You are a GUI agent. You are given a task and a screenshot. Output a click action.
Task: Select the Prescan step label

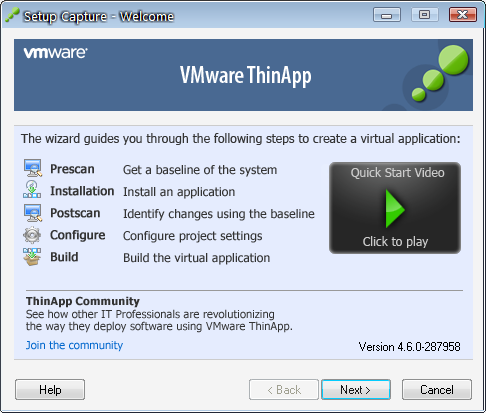tap(72, 169)
